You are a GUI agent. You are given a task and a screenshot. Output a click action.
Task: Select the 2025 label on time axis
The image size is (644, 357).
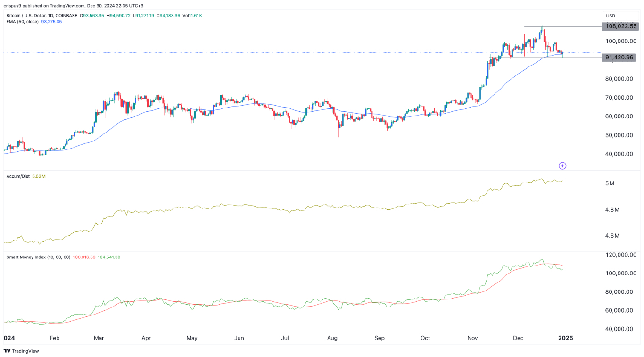pos(565,338)
